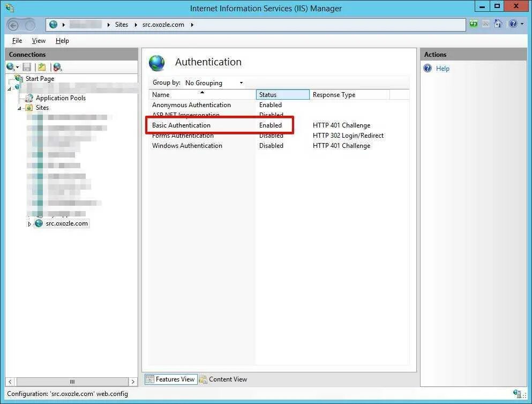Open the Help menu
The height and width of the screenshot is (404, 532).
click(x=62, y=41)
